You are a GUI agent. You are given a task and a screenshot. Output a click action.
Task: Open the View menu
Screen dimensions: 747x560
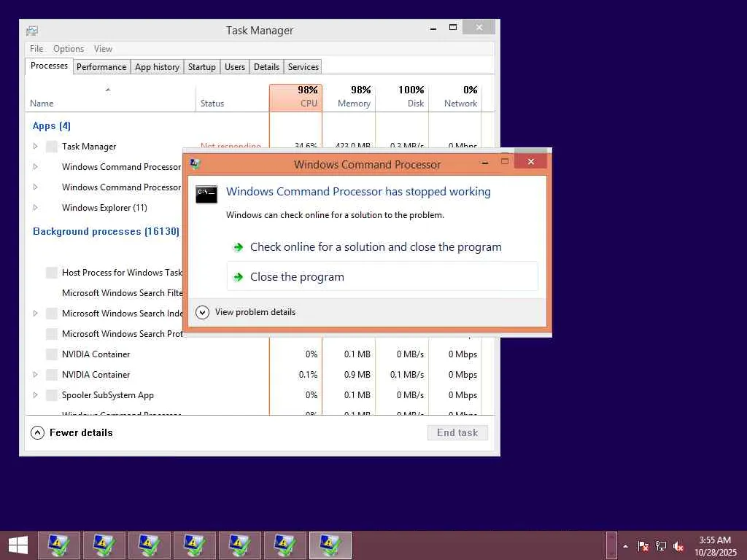[x=103, y=49]
